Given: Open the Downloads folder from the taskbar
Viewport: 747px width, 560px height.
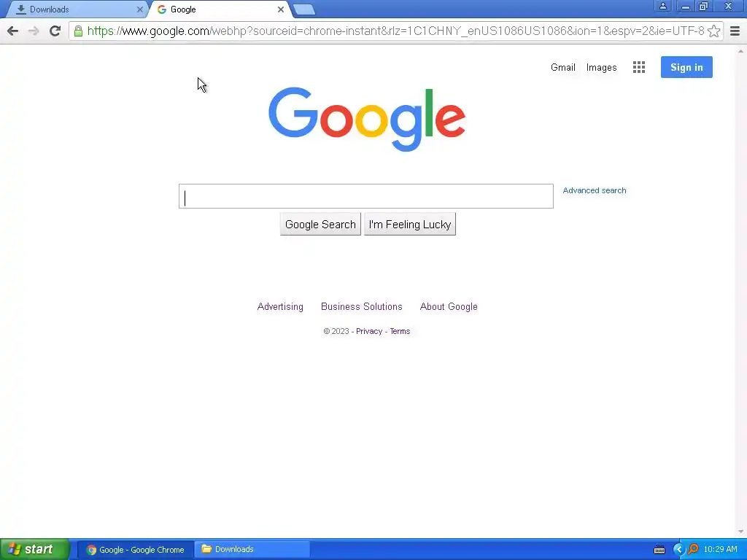Looking at the screenshot, I should coord(252,550).
